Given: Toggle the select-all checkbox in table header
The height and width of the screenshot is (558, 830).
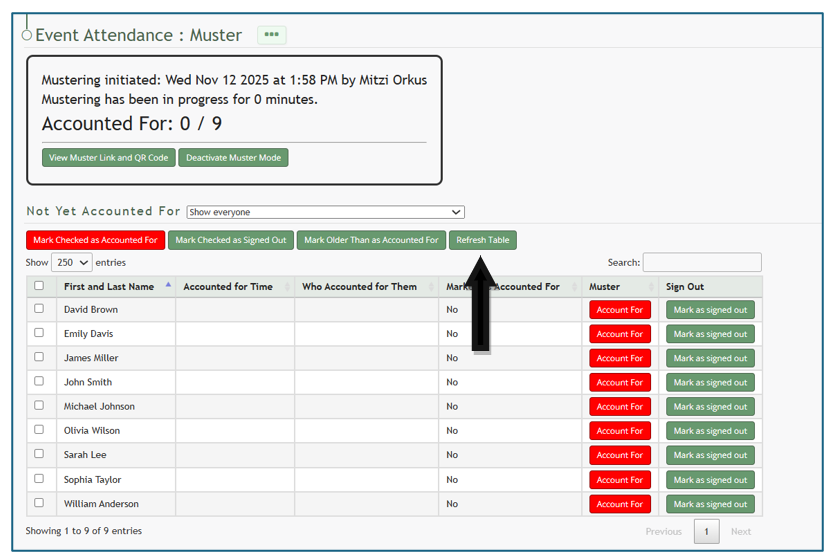Looking at the screenshot, I should 39,286.
